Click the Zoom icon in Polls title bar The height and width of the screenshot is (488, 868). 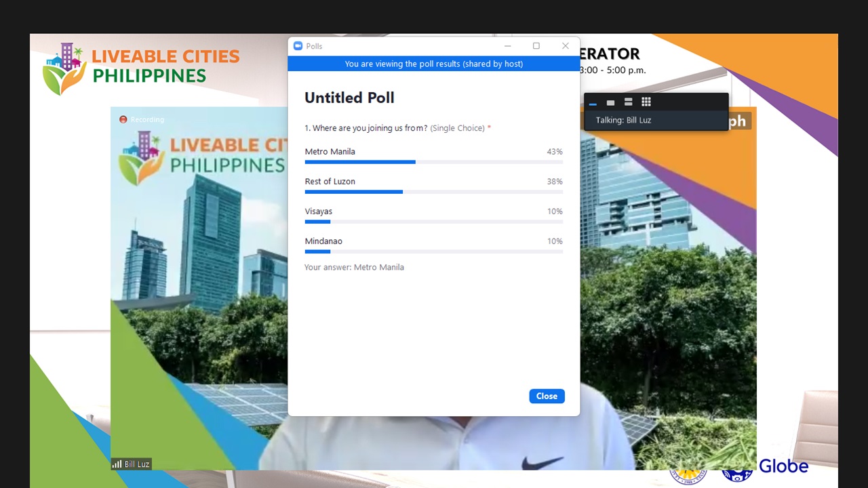tap(298, 46)
